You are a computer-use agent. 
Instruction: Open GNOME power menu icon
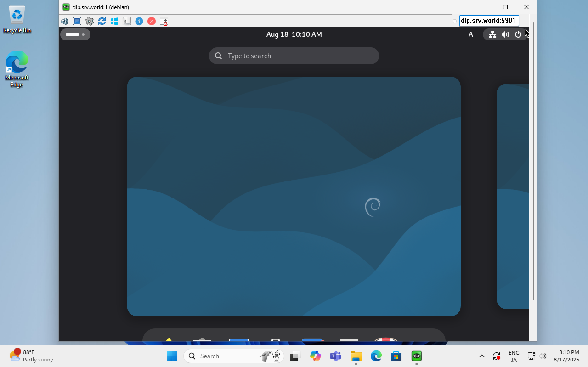pos(518,34)
